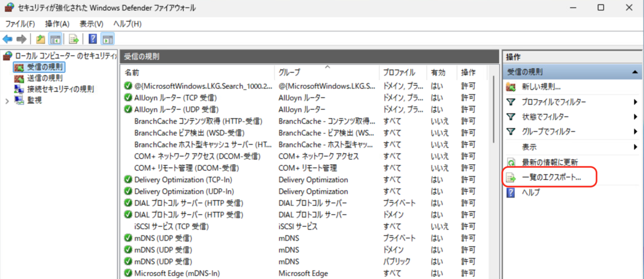Image resolution: width=644 pixels, height=279 pixels.
Task: Expand the 監視 node chevron
Action: pyautogui.click(x=6, y=100)
